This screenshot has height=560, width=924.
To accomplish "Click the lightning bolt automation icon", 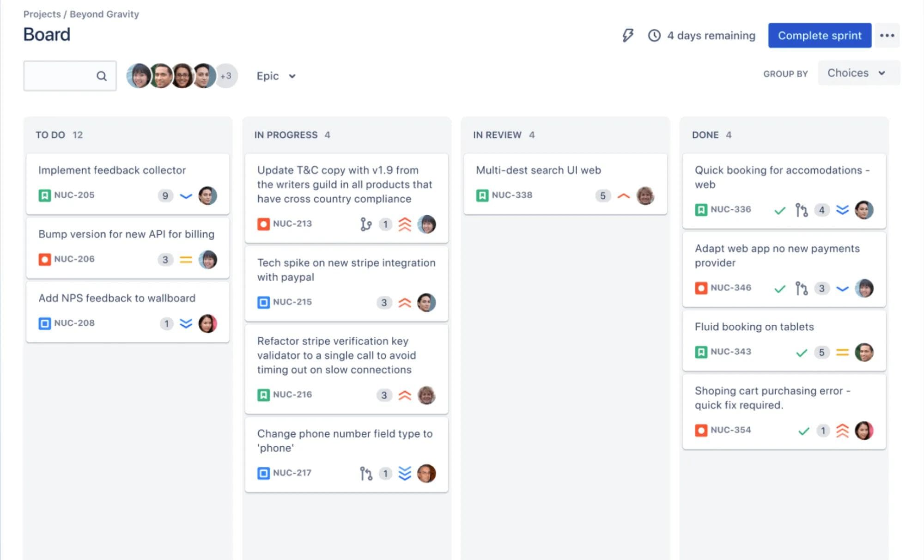I will 627,35.
